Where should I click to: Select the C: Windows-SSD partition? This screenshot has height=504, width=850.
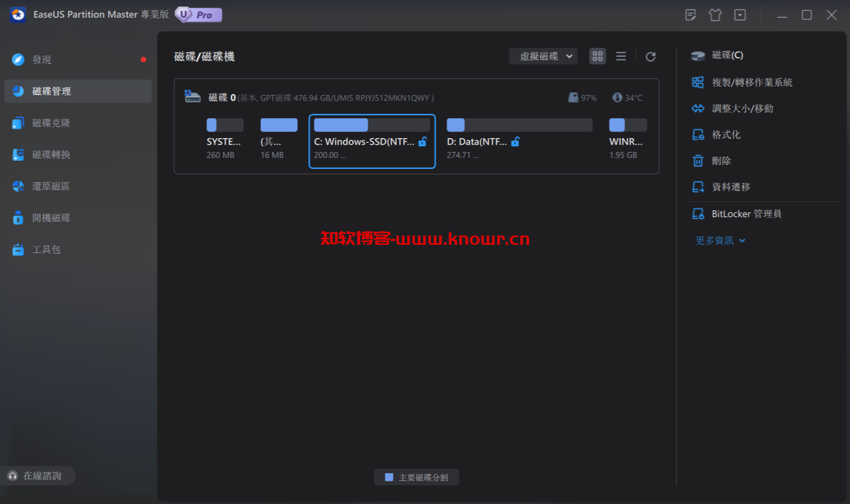pyautogui.click(x=372, y=141)
